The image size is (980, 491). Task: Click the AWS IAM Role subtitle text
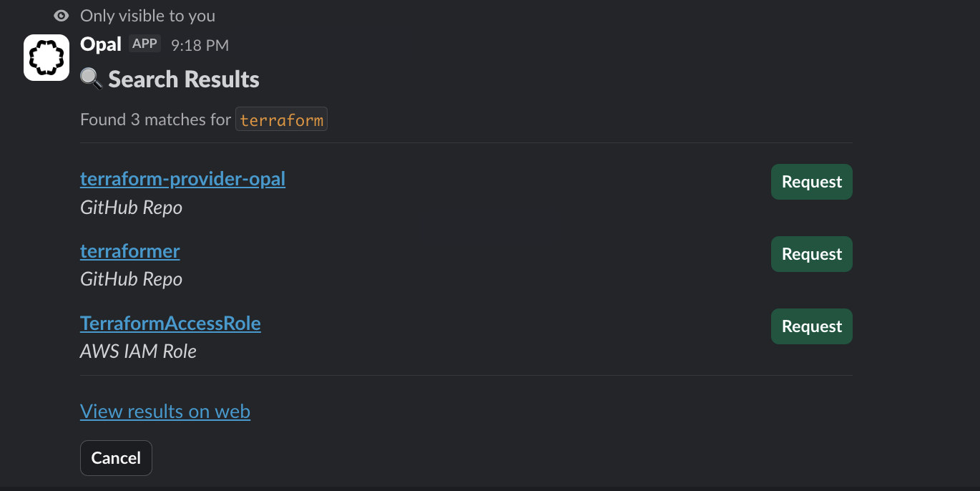(138, 351)
